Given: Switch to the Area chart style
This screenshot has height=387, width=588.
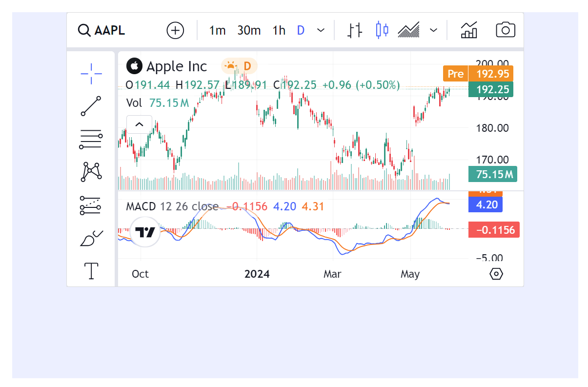Looking at the screenshot, I should [x=409, y=30].
